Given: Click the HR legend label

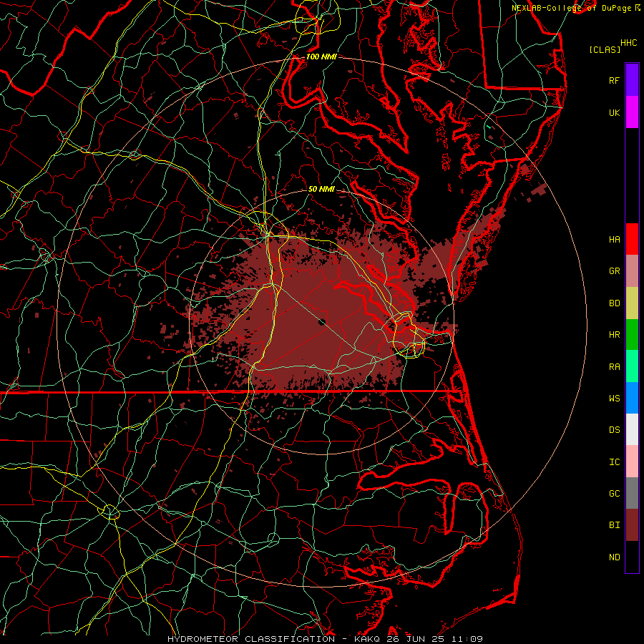Looking at the screenshot, I should (615, 335).
